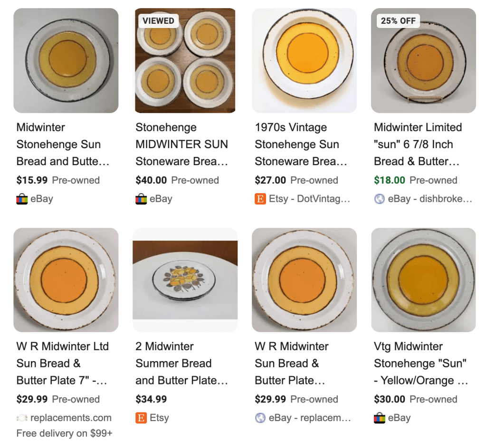Open the "Stonehenge MIDWINTER SUN Stoneware" listing title
The height and width of the screenshot is (448, 486).
181,144
